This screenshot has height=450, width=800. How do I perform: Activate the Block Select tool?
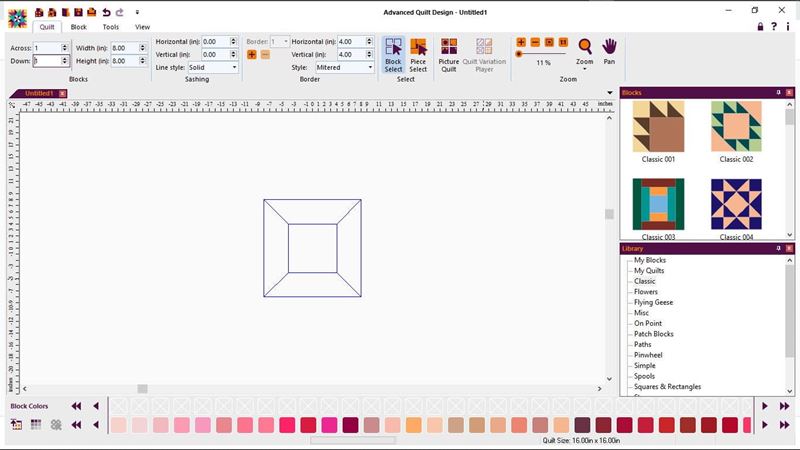(x=393, y=55)
